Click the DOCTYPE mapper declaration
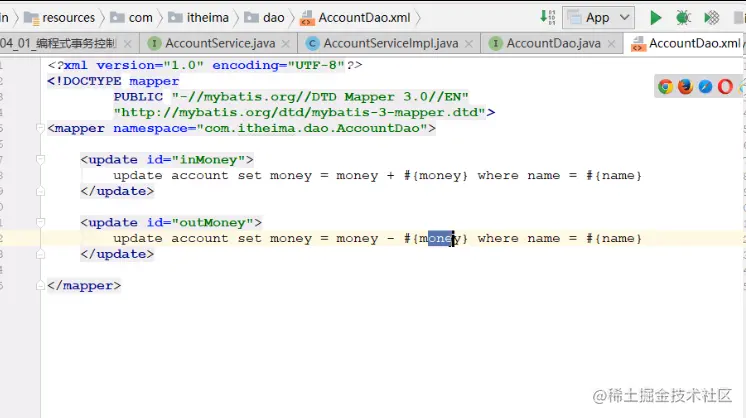The height and width of the screenshot is (418, 746). pyautogui.click(x=113, y=81)
